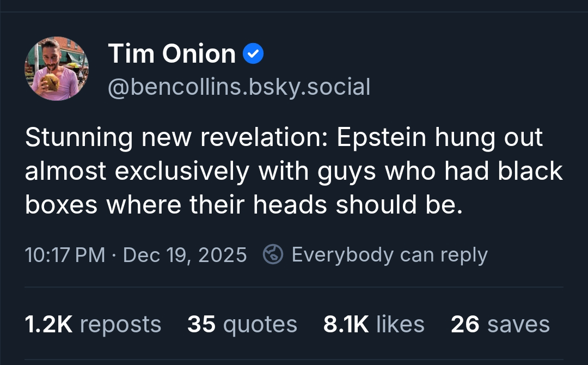Visit the @bencollins.bsky.social handle
The height and width of the screenshot is (365, 588).
pyautogui.click(x=239, y=87)
